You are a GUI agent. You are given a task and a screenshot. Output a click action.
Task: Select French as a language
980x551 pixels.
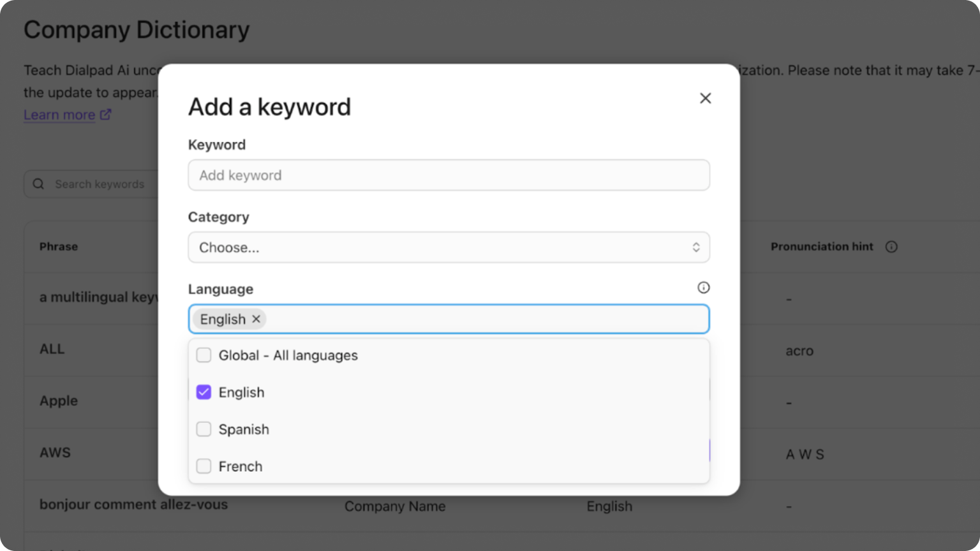pos(204,466)
